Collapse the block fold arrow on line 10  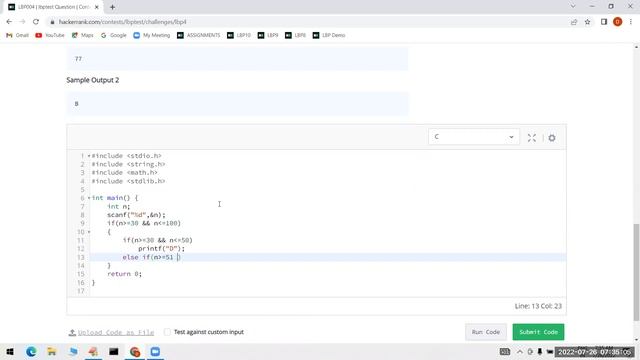[89, 232]
